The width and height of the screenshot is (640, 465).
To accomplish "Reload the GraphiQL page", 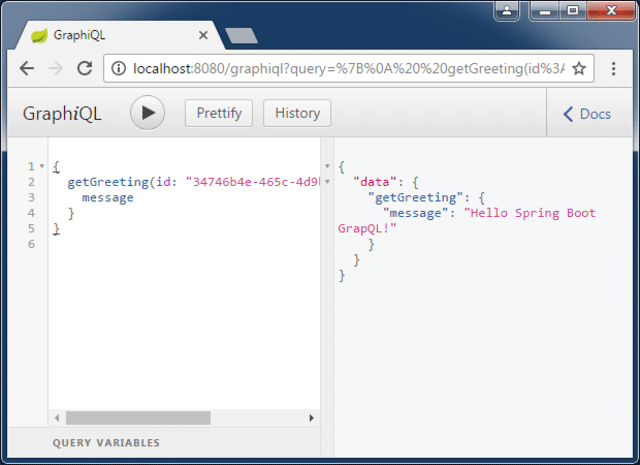I will click(85, 68).
